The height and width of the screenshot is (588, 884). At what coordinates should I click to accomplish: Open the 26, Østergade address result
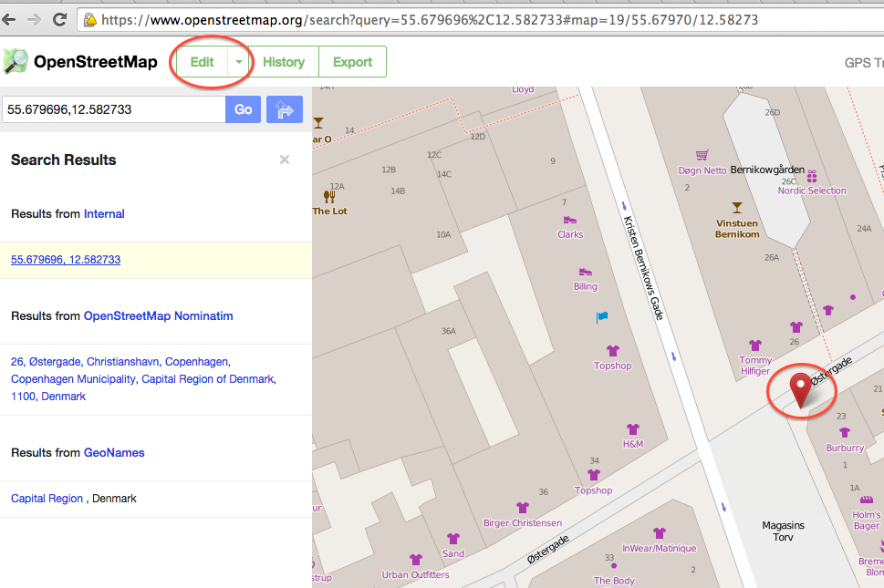[144, 379]
